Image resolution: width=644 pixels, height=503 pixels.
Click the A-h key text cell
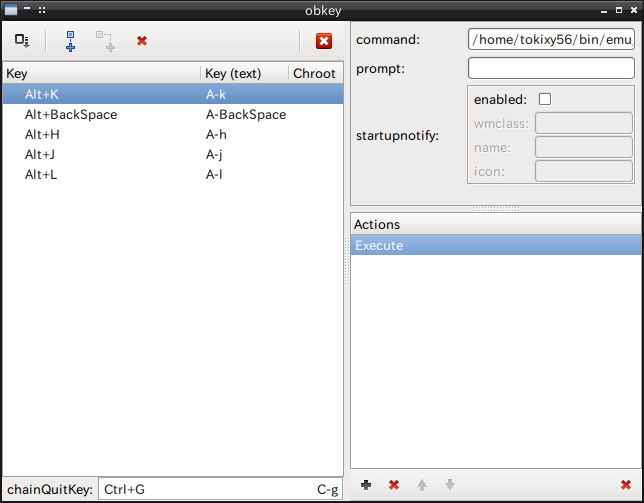pos(216,134)
